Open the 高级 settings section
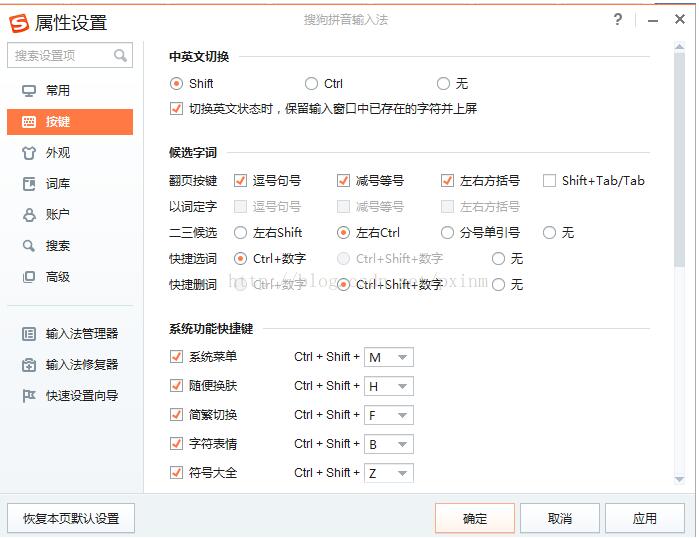699x538 pixels. (70, 277)
